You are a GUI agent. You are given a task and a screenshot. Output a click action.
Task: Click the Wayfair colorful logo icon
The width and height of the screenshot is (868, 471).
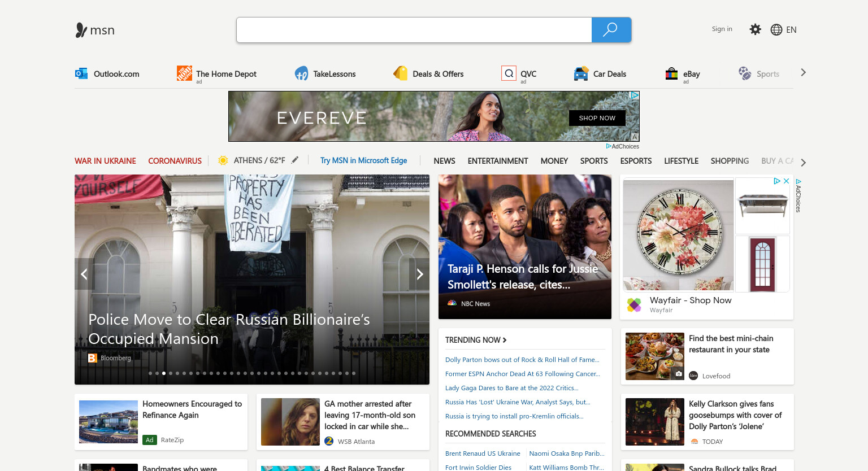click(634, 305)
